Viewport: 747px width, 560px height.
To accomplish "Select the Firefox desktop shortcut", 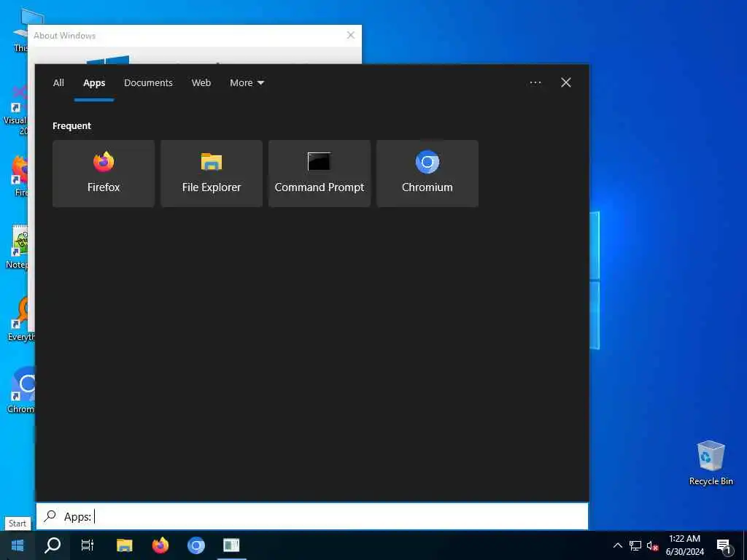I will tap(20, 175).
